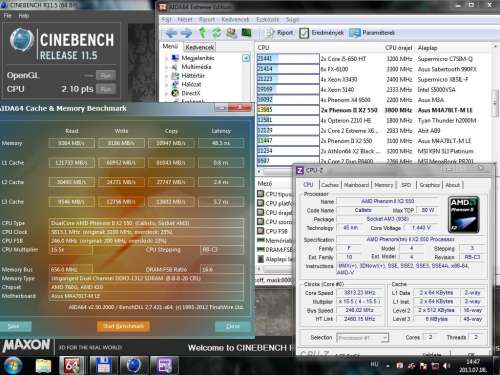The height and width of the screenshot is (375, 500).
Task: Click the refresh icon in AIDA64 toolbar
Action: click(x=216, y=33)
